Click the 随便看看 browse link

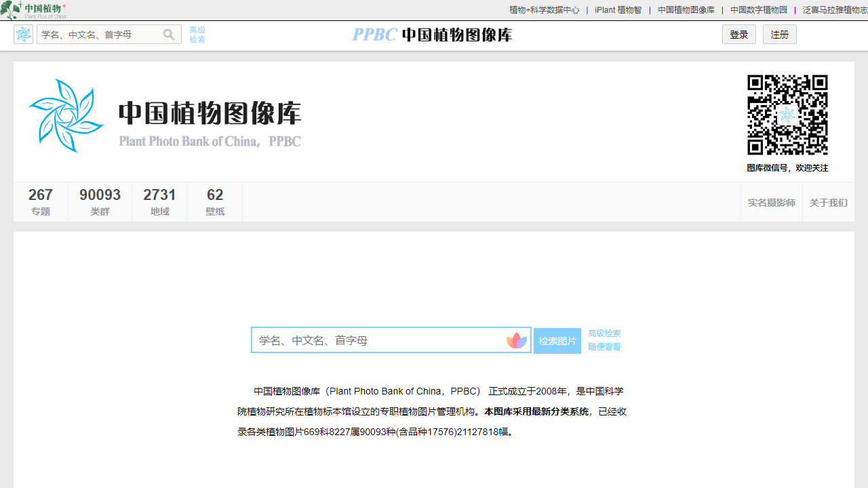tap(604, 347)
